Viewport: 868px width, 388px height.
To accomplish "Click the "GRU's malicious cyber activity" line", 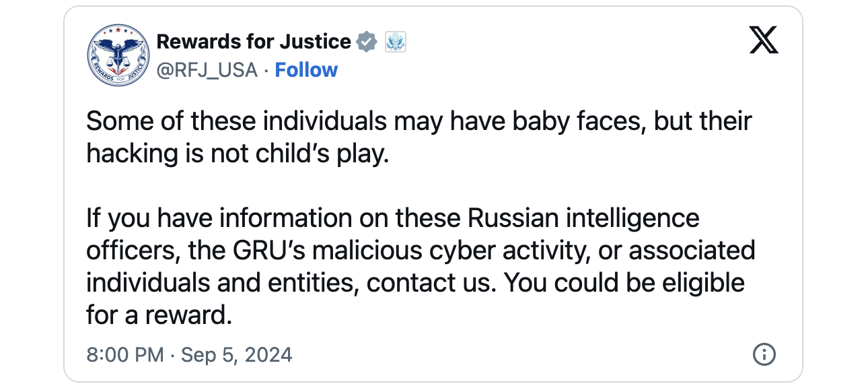I will pos(421,251).
